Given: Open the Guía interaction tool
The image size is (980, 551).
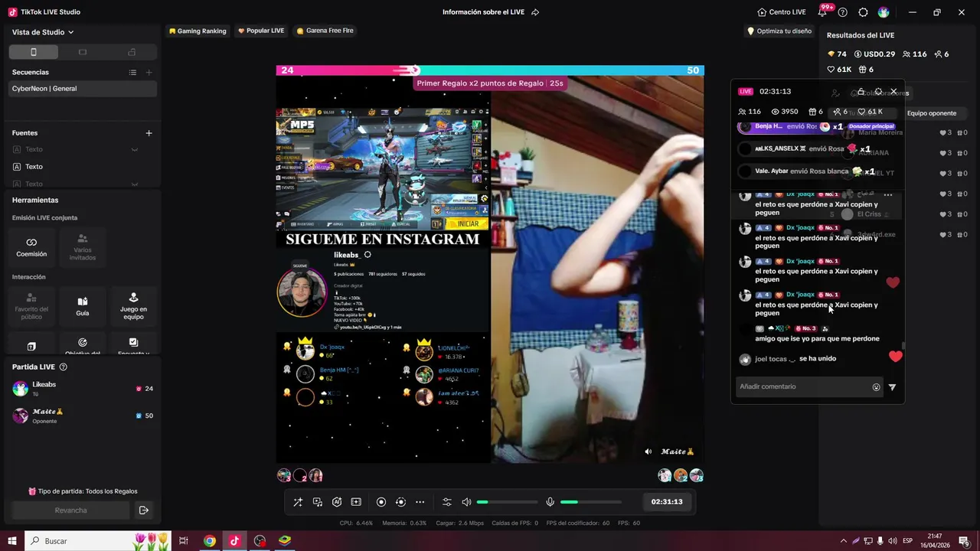Looking at the screenshot, I should tap(83, 306).
